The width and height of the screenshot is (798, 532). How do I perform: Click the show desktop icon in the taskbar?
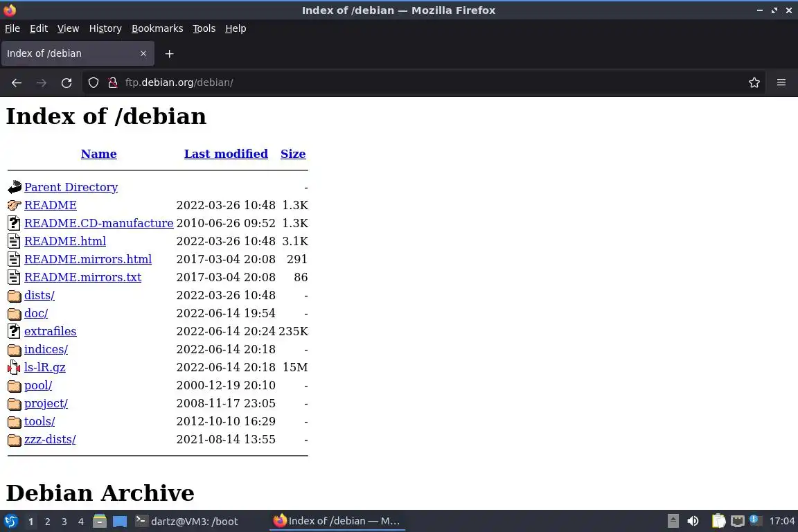pyautogui.click(x=120, y=522)
